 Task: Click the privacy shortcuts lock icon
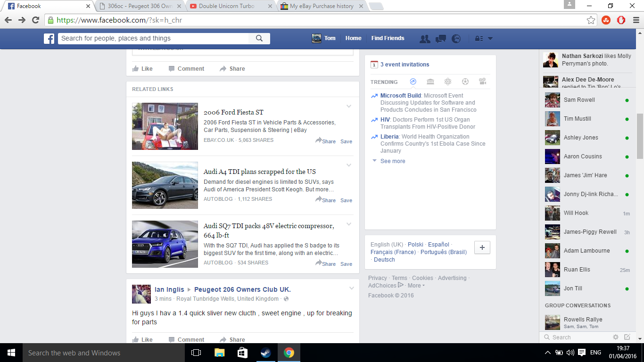click(479, 39)
